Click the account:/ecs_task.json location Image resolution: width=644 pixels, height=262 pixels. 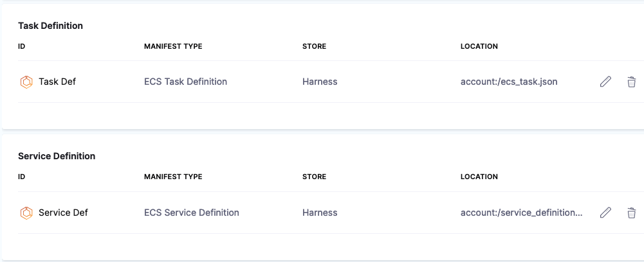point(509,82)
